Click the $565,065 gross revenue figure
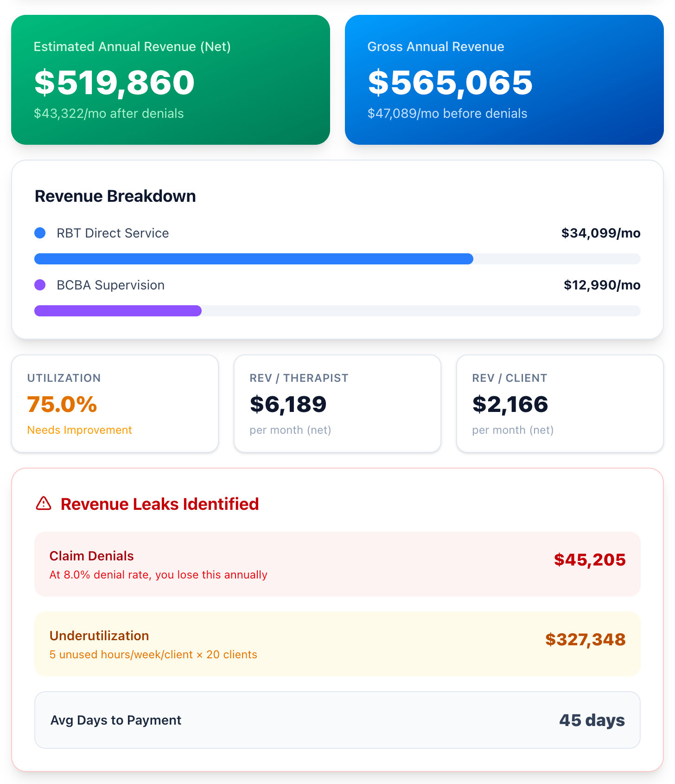675x784 pixels. click(x=450, y=83)
